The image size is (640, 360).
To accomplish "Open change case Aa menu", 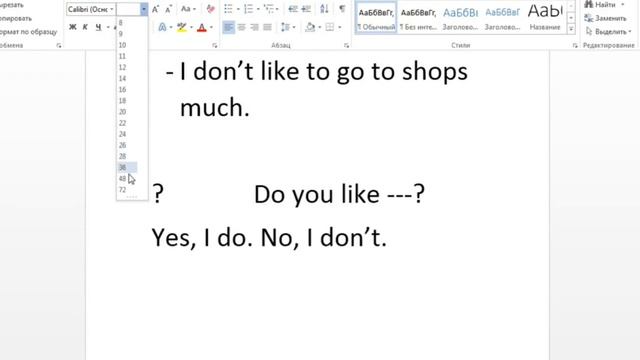I will 188,9.
